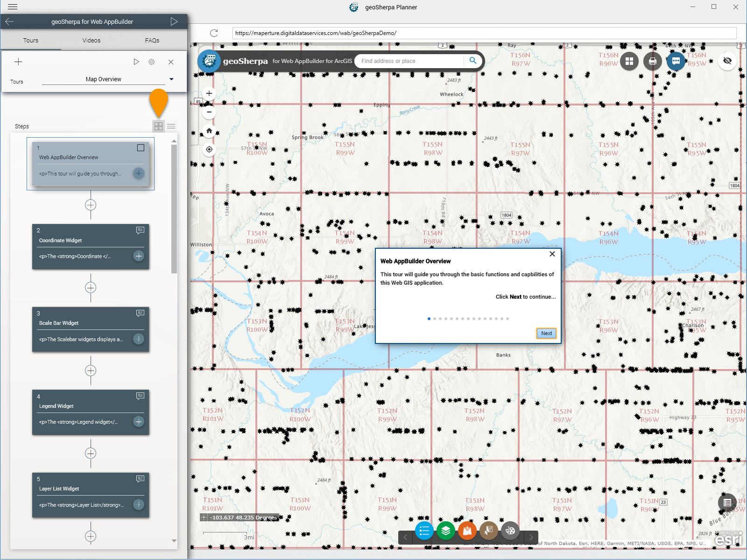Show next widgets in bottom bar
The width and height of the screenshot is (747, 560).
point(531,537)
